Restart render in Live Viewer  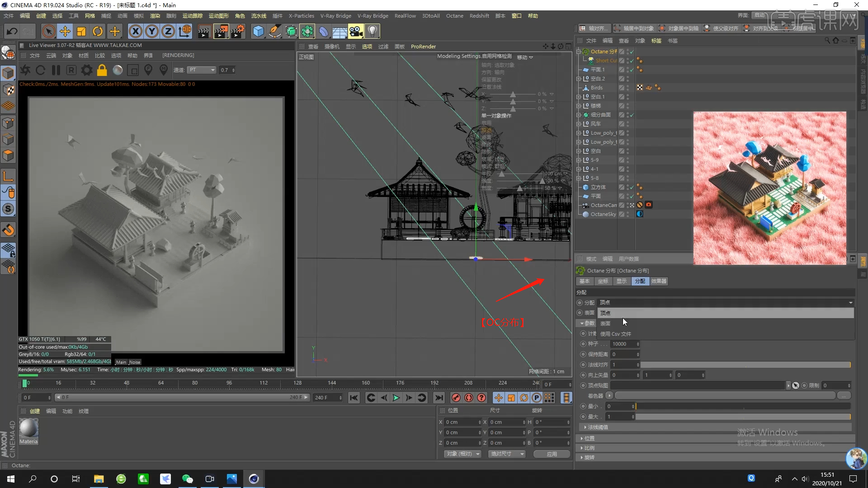(40, 70)
